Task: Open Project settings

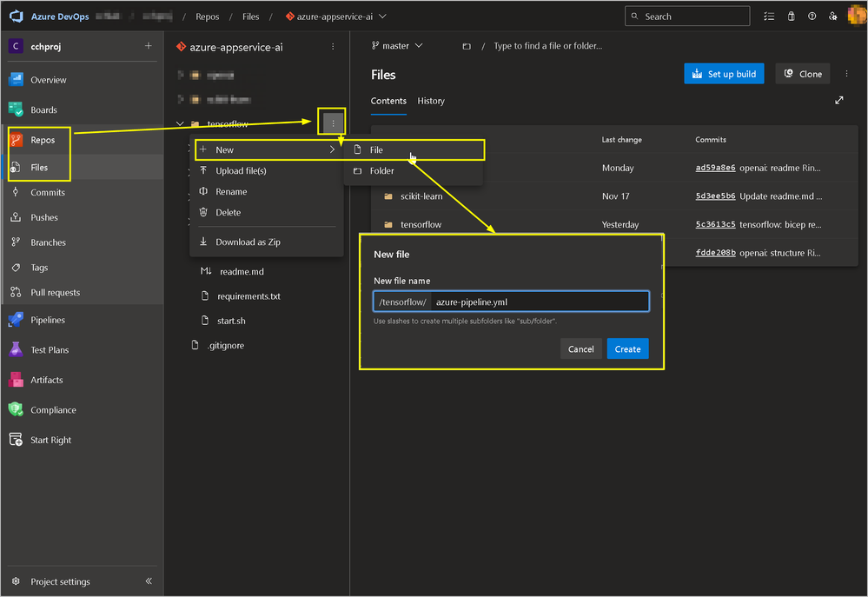Action: (60, 581)
